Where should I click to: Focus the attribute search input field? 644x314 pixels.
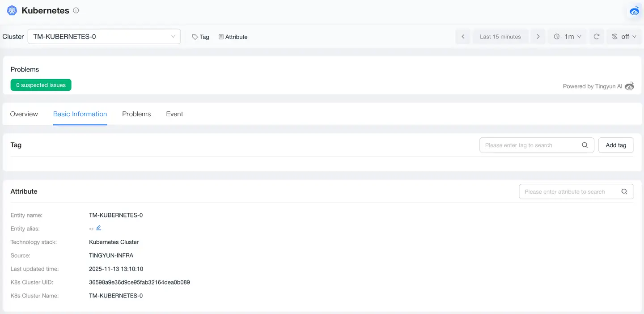pyautogui.click(x=568, y=191)
